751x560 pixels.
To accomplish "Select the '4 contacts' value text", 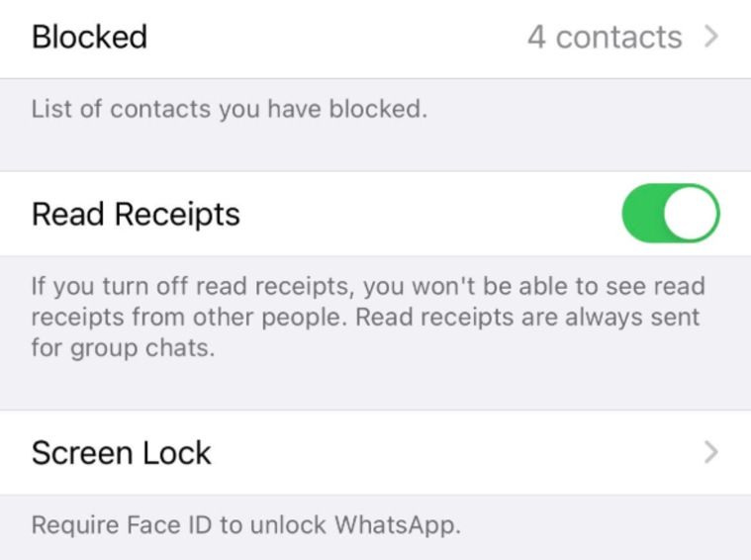I will [605, 37].
